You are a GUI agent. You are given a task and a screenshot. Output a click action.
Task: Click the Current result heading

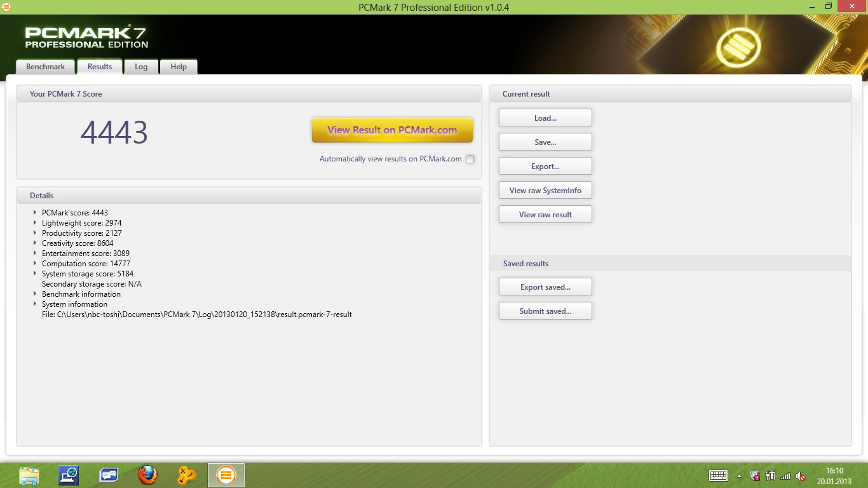[x=526, y=94]
